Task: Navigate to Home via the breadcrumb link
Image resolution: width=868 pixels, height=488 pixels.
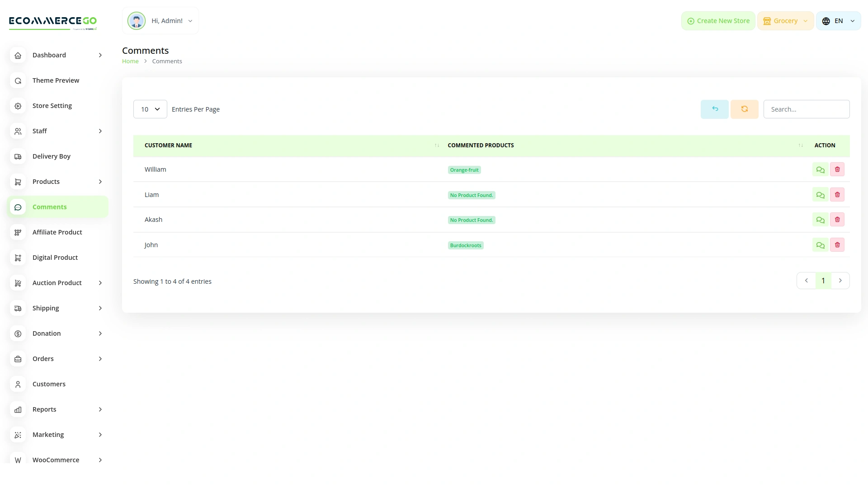Action: 130,61
